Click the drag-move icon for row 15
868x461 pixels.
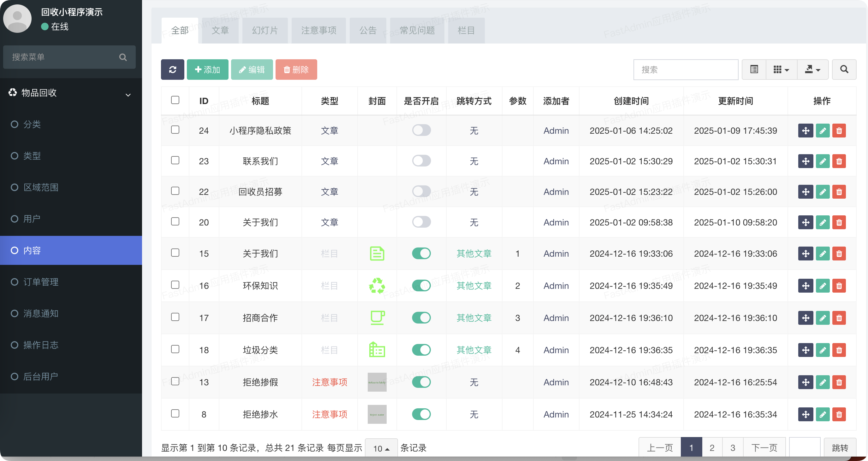click(806, 254)
